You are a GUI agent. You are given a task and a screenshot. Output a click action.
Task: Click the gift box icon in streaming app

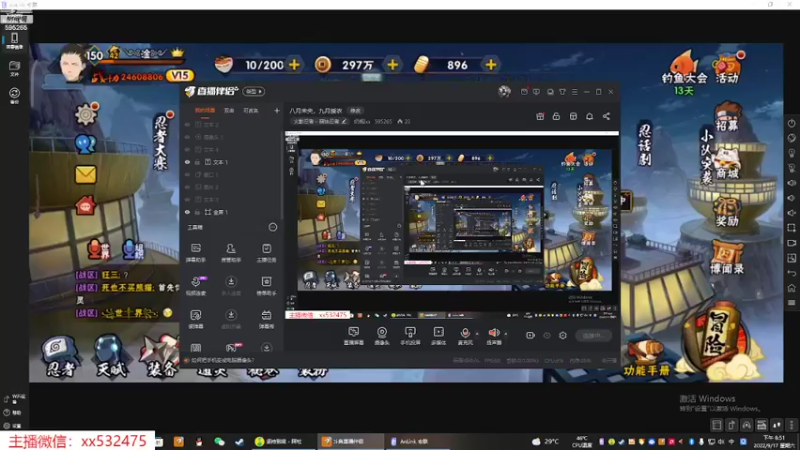(540, 116)
